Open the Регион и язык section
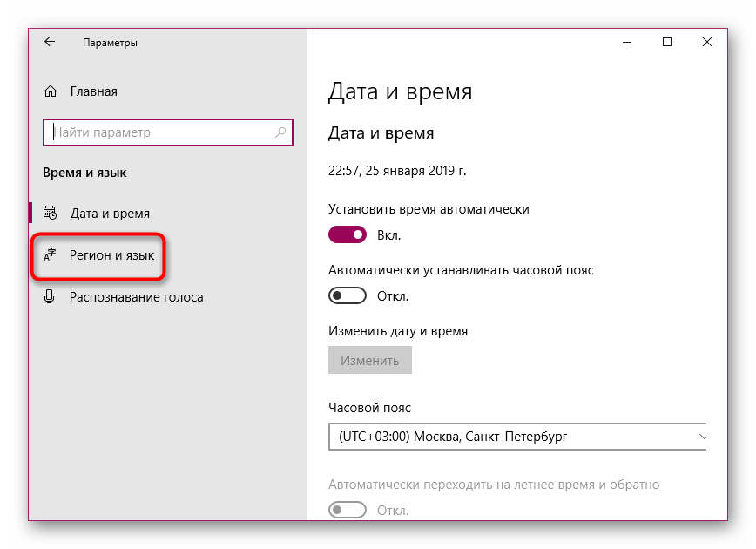Image resolution: width=756 pixels, height=549 pixels. pos(111,255)
